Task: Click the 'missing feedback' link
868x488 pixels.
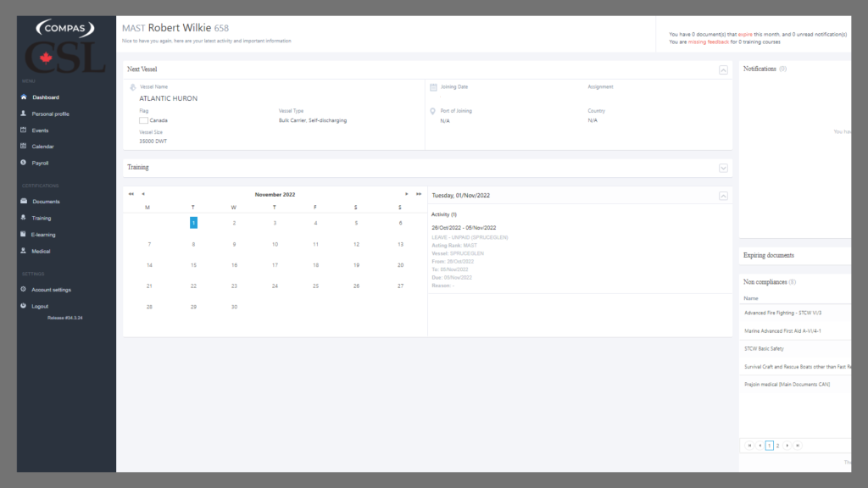Action: click(x=709, y=42)
